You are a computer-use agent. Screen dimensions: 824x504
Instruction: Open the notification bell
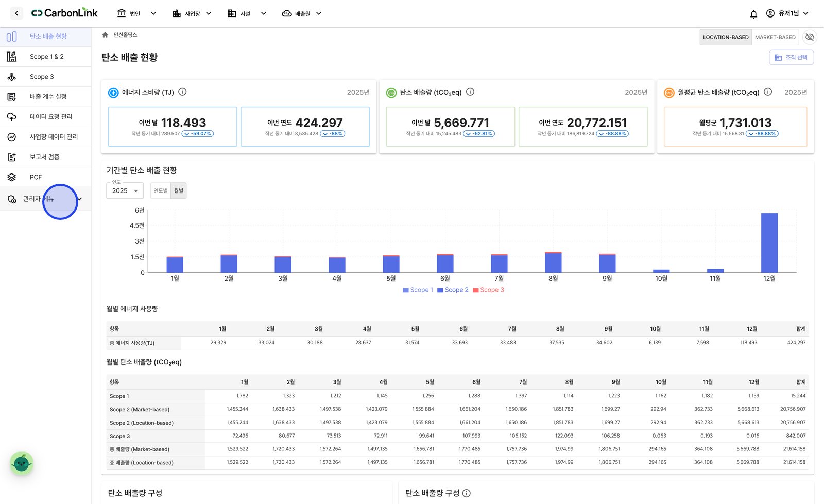(x=753, y=14)
